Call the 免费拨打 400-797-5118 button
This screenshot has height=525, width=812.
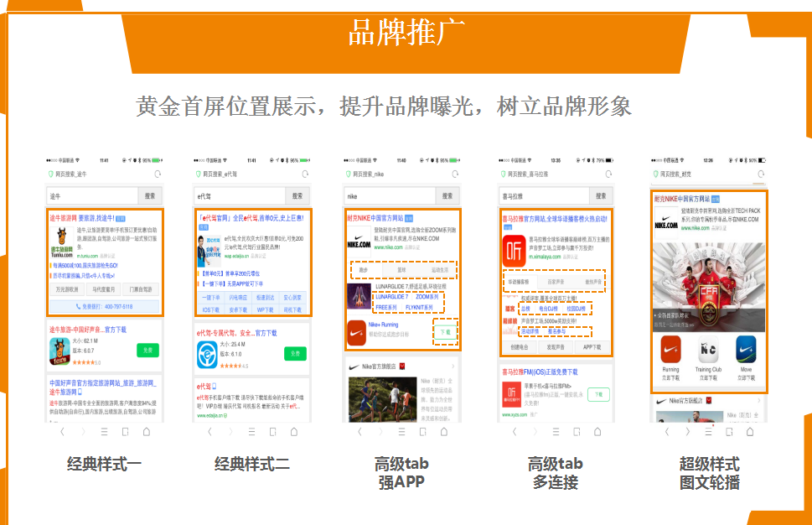105,306
